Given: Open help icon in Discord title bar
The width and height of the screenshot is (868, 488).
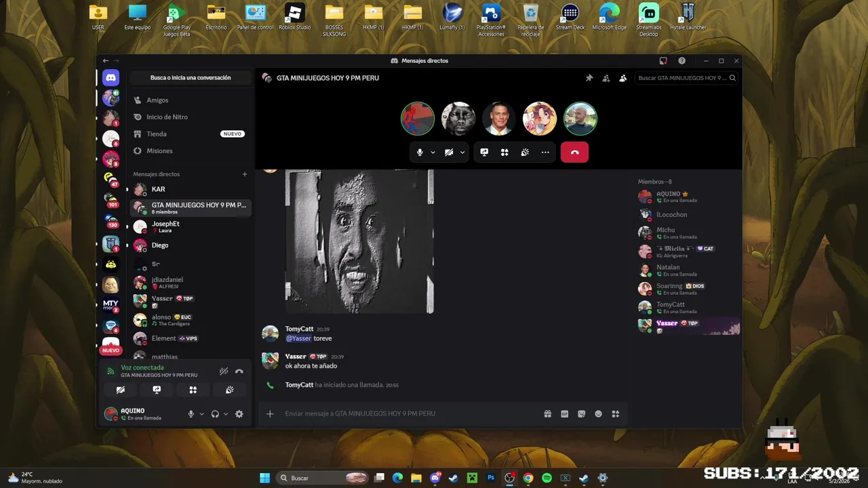Looking at the screenshot, I should click(x=682, y=61).
